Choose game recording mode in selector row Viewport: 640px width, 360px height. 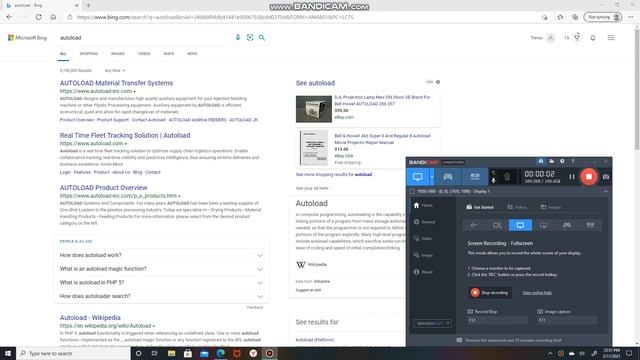tap(567, 225)
